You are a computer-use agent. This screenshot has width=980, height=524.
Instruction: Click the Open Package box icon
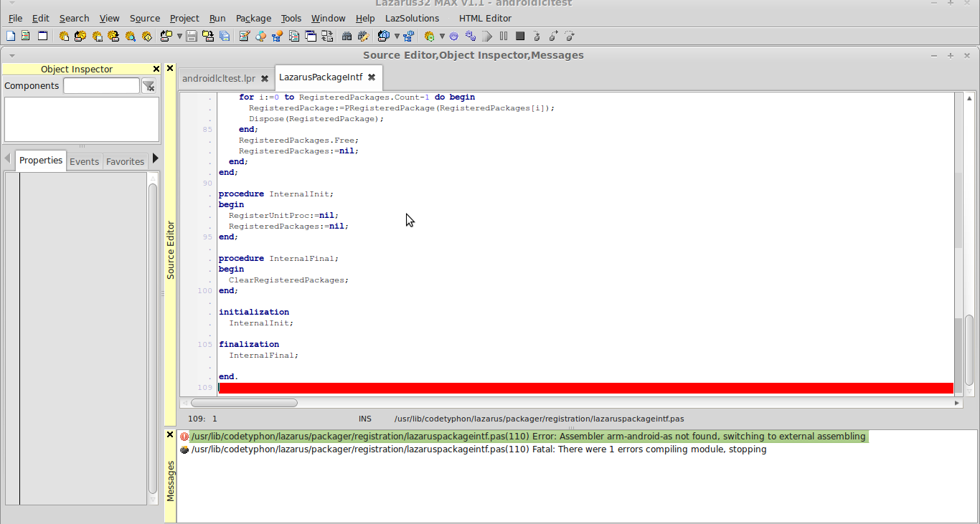(383, 36)
